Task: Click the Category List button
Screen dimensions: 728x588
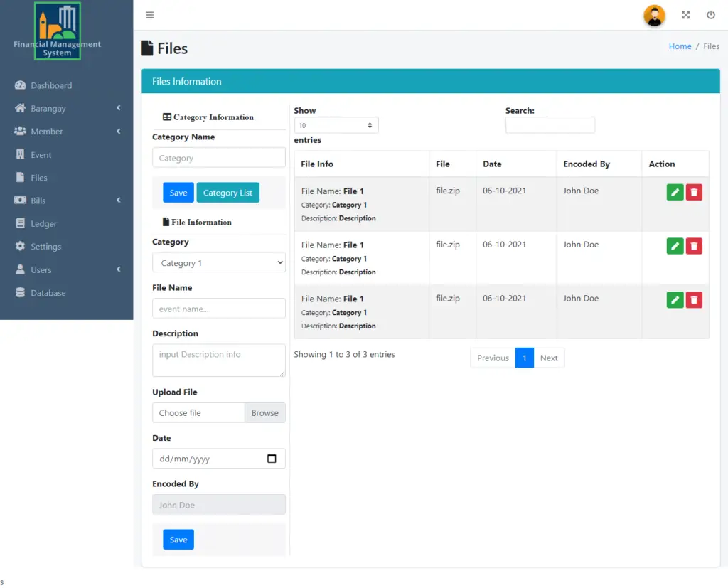Action: click(x=227, y=192)
